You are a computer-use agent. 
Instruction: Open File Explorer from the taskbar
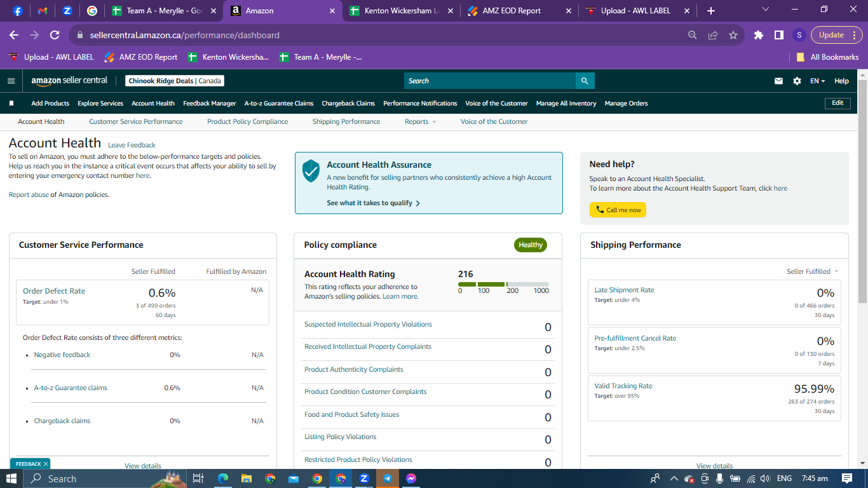247,478
